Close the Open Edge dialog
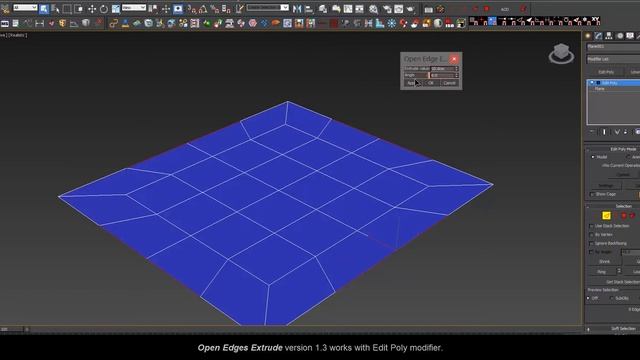Image resolution: width=640 pixels, height=360 pixels. point(454,59)
